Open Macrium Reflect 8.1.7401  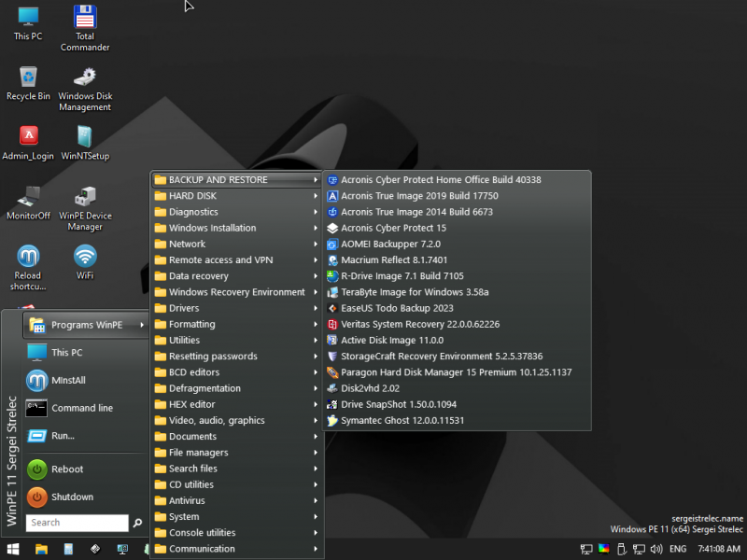point(457,260)
